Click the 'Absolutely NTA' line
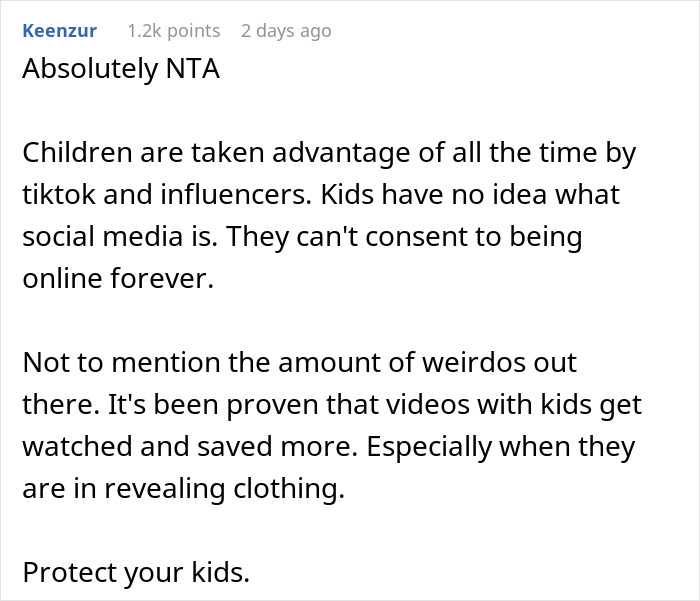 pyautogui.click(x=121, y=69)
